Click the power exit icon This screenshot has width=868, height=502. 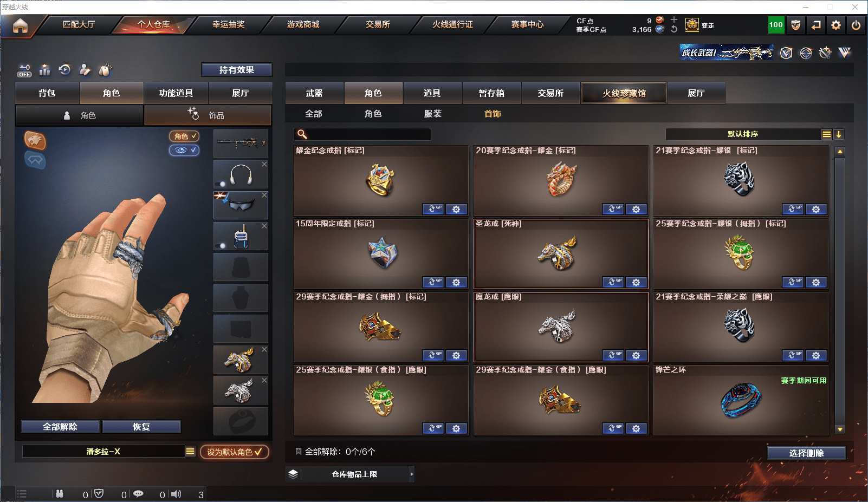(x=856, y=25)
